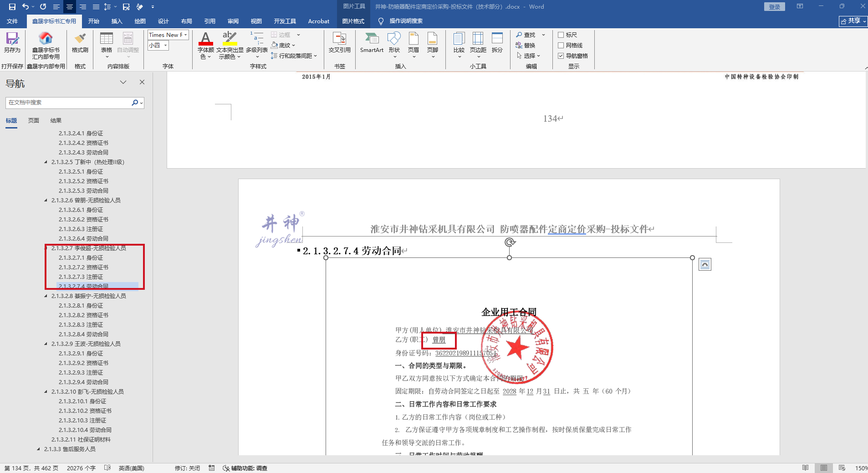Apply red 字体颜色 font color

point(205,39)
